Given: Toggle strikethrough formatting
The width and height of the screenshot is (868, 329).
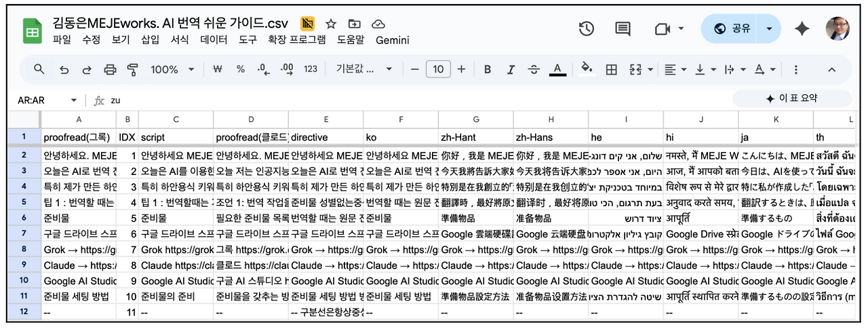Looking at the screenshot, I should (534, 69).
